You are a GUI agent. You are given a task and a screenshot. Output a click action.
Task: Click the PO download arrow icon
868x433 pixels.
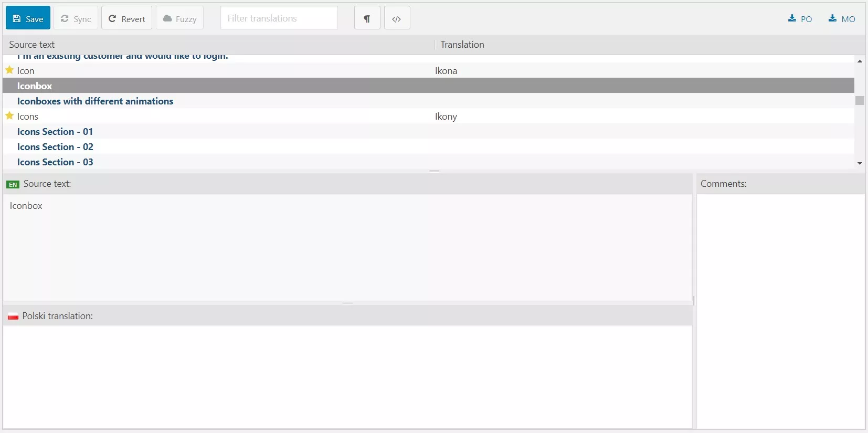point(792,18)
